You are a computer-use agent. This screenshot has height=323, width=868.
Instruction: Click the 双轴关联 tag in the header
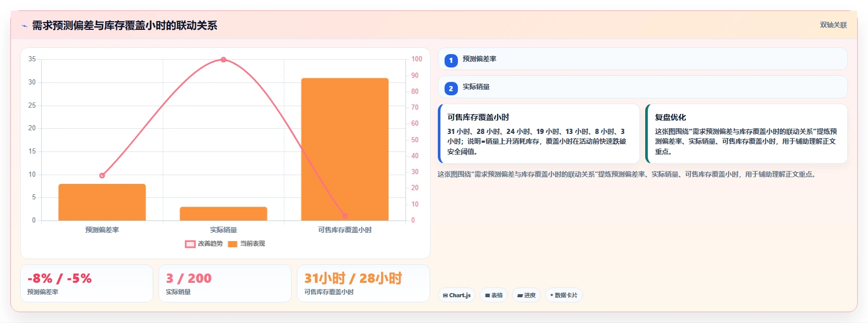tap(833, 25)
